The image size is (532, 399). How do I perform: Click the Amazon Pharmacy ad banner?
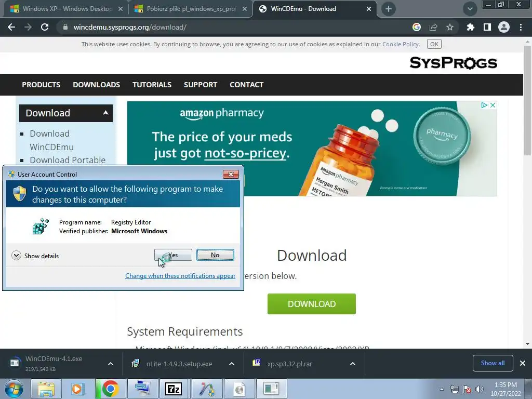click(x=312, y=148)
